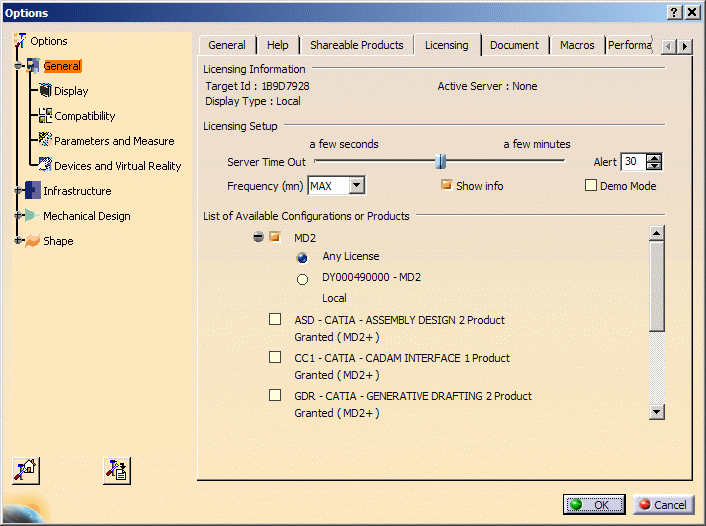Click the Active Server : None text
706x526 pixels.
tap(487, 86)
